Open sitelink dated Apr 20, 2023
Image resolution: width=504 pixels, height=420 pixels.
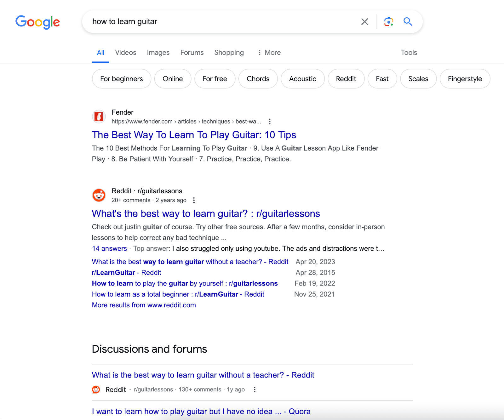tap(190, 262)
